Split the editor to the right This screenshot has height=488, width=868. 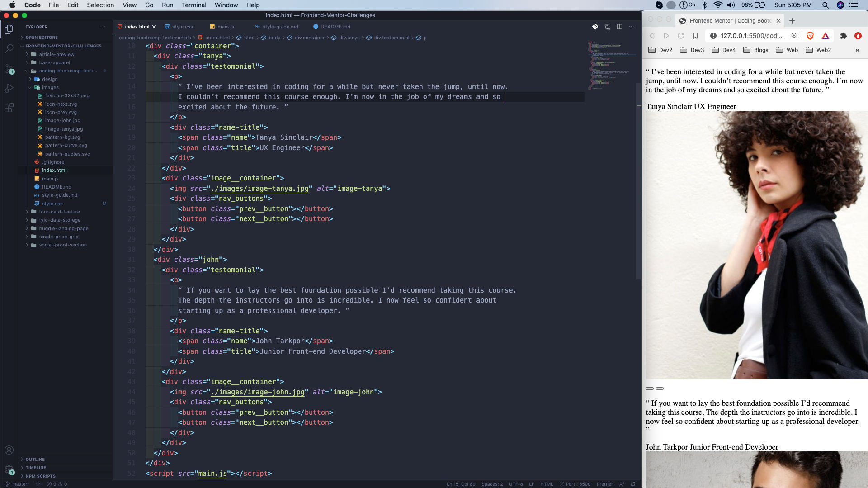(x=619, y=27)
